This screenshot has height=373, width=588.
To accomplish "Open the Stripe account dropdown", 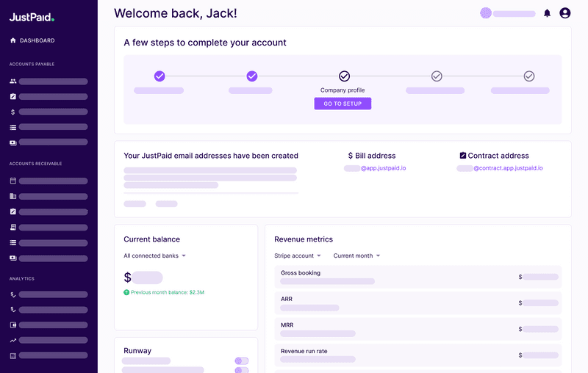I will coord(298,256).
